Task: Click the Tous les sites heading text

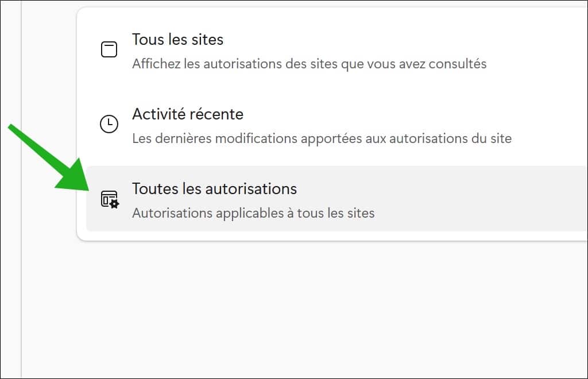Action: [x=178, y=40]
